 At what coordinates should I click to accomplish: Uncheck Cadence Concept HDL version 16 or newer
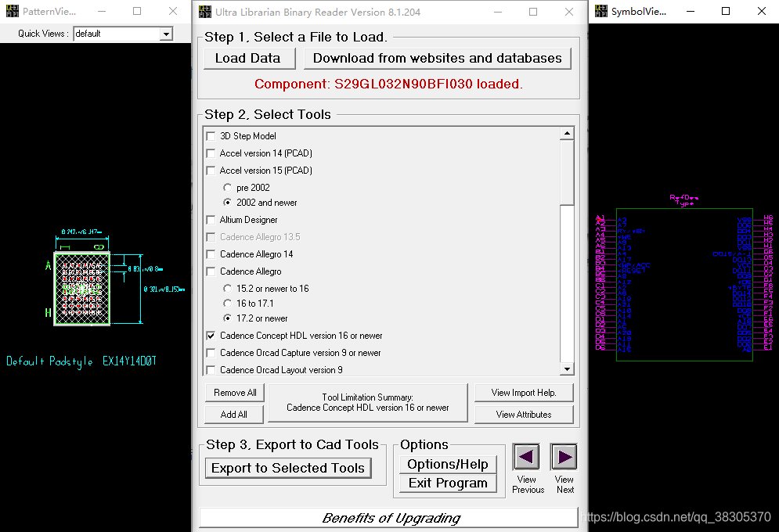pos(211,336)
